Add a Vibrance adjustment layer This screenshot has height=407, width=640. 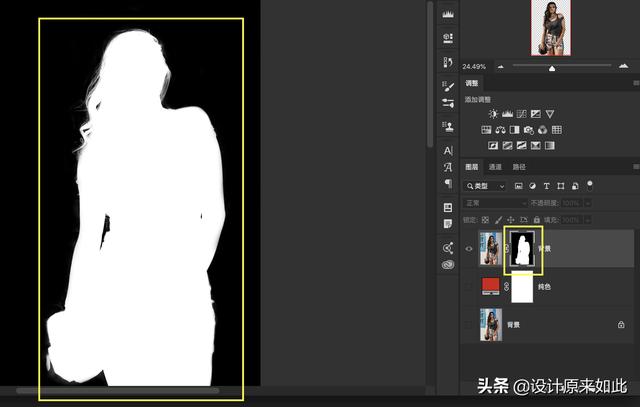coord(550,114)
